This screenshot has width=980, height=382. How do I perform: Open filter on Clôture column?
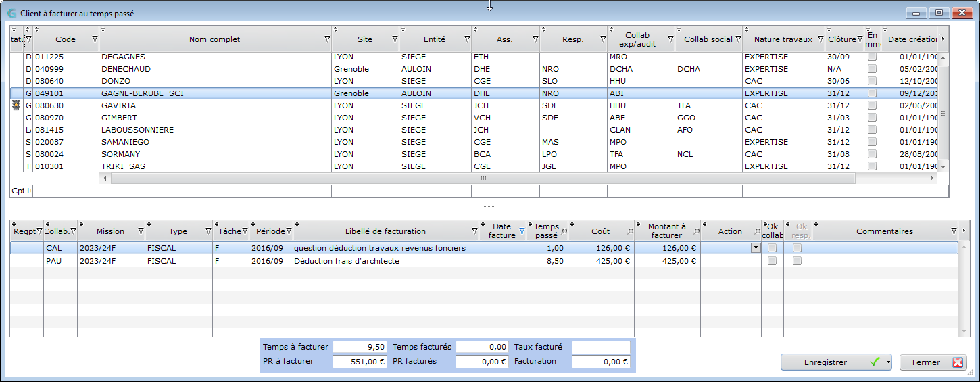[860, 39]
